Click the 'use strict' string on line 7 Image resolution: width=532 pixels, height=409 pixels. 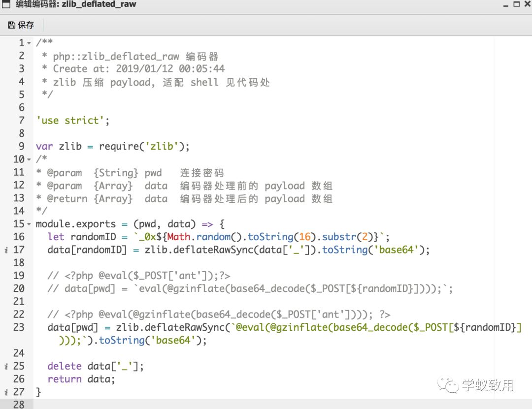click(x=70, y=121)
